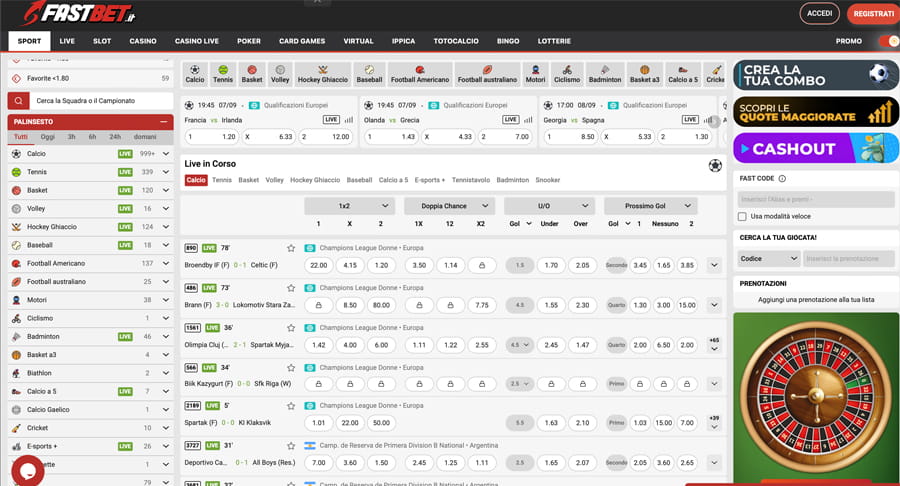
Task: Open the U/O market dropdown
Action: (x=549, y=206)
